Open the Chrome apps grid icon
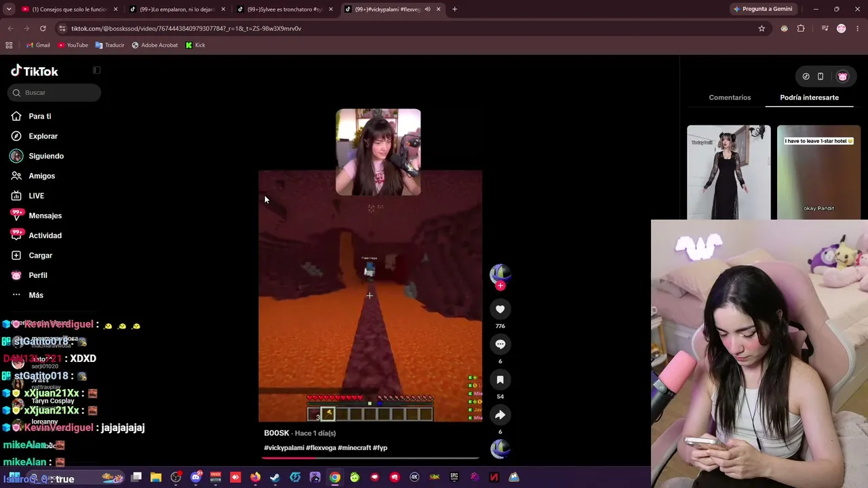Viewport: 868px width, 488px height. [x=9, y=45]
